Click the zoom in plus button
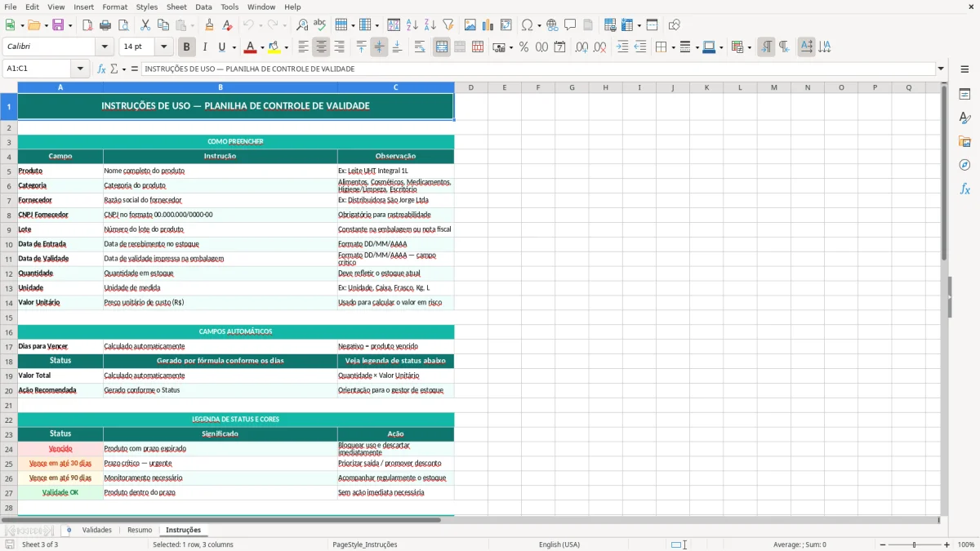The image size is (980, 551). [x=947, y=544]
